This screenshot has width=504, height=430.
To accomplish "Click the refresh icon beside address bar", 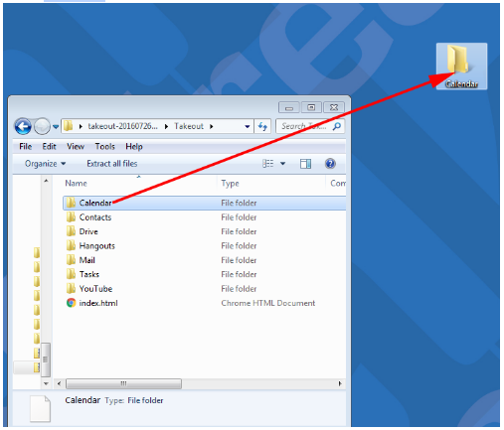I will [x=262, y=126].
